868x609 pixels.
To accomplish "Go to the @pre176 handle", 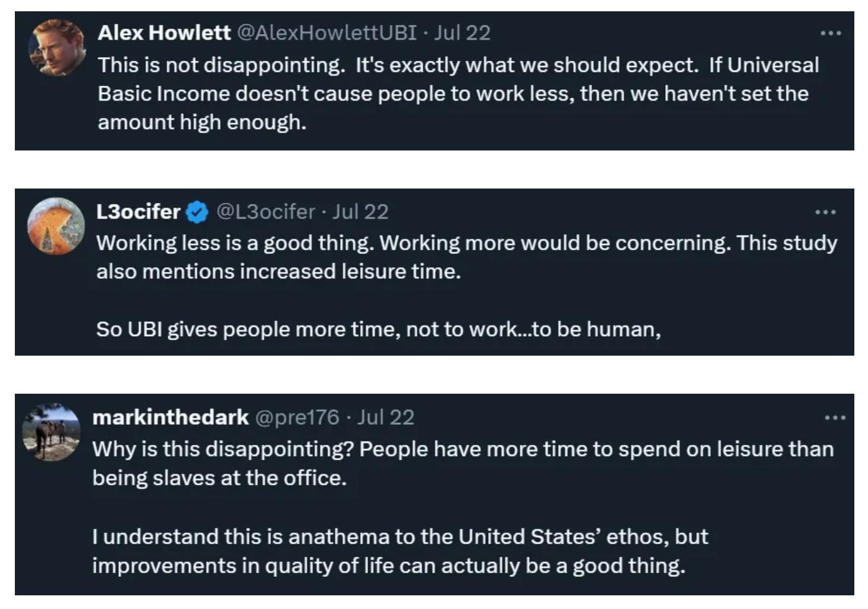I will (297, 417).
